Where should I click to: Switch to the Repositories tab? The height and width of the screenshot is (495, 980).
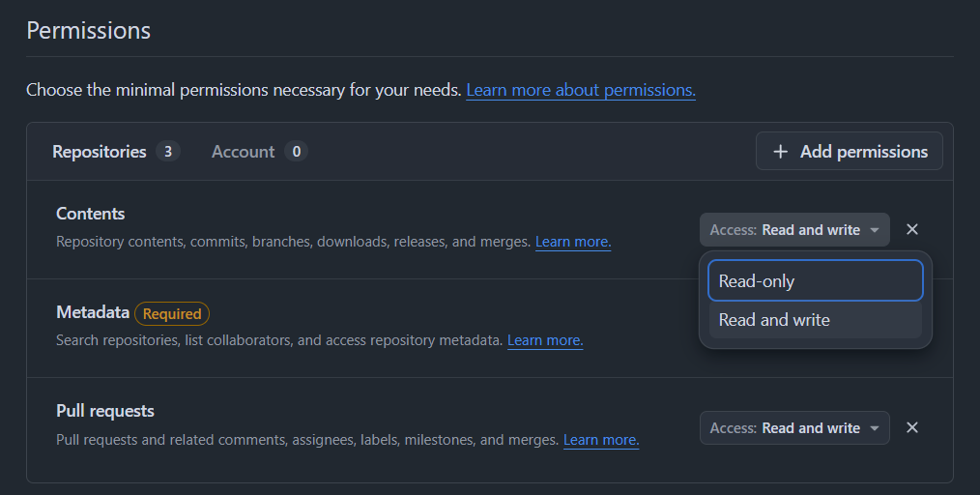100,152
